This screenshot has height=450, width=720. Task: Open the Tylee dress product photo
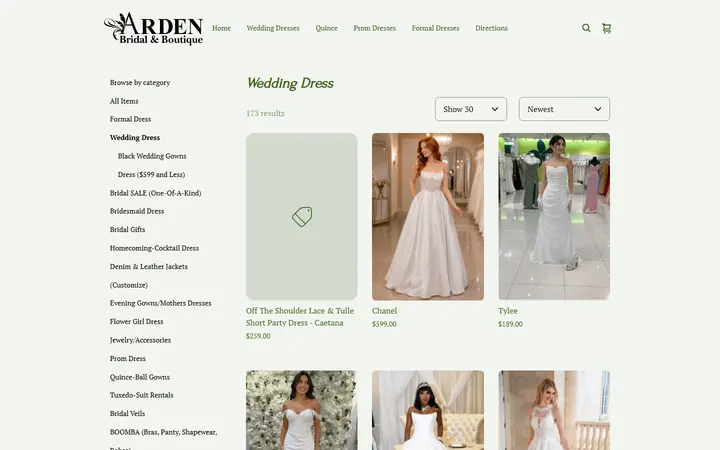[554, 217]
